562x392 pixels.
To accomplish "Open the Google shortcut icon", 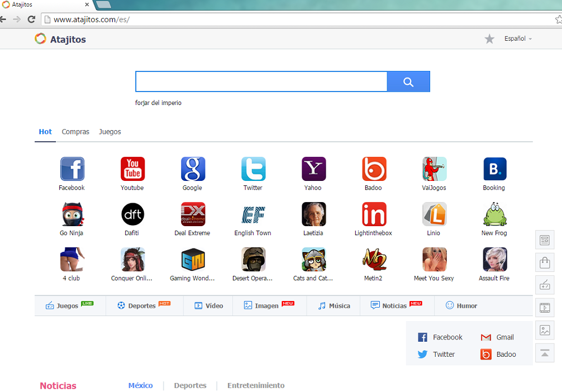I will pos(193,169).
